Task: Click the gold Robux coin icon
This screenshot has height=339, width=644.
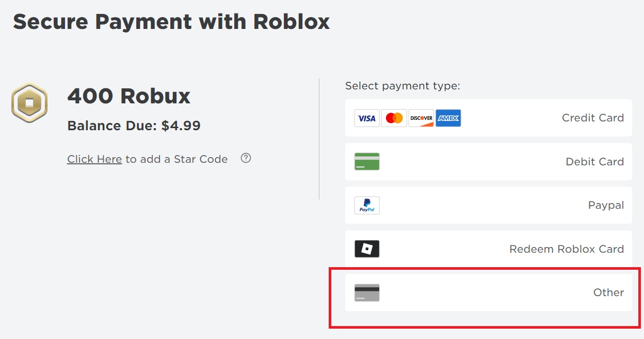Action: (29, 103)
